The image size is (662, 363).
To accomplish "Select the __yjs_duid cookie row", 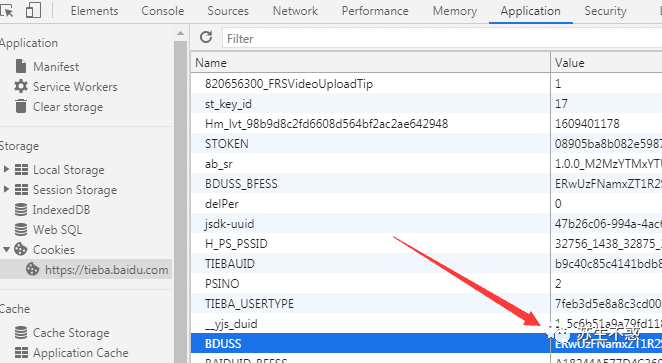I will 426,323.
